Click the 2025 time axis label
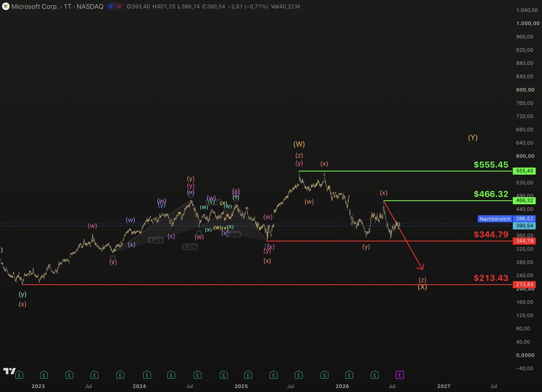 (241, 386)
